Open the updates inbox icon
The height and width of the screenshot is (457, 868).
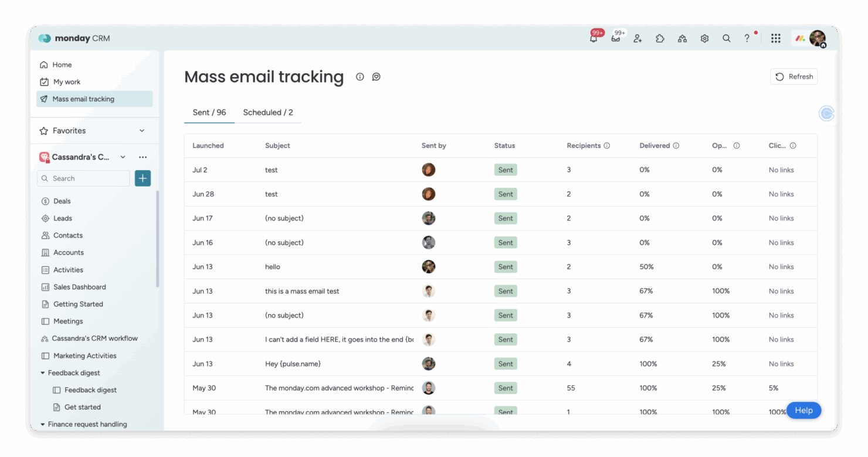pos(616,38)
